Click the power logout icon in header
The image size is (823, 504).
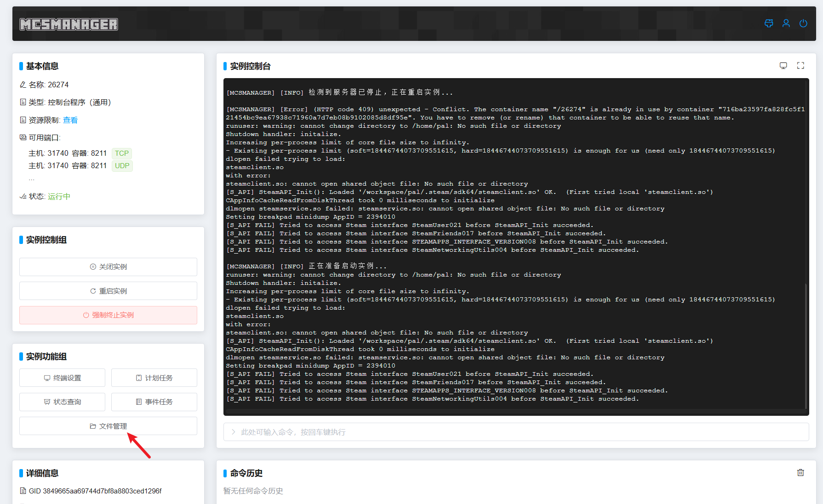pyautogui.click(x=803, y=23)
